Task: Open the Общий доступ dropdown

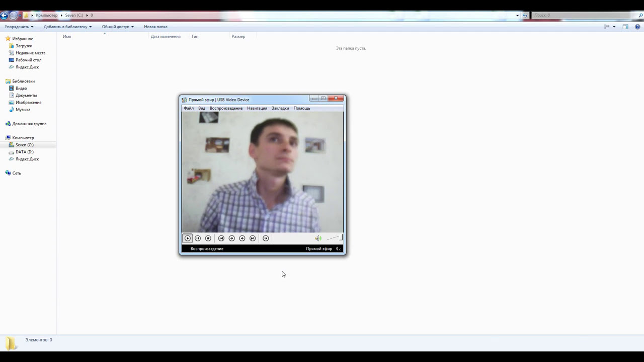Action: coord(118,27)
